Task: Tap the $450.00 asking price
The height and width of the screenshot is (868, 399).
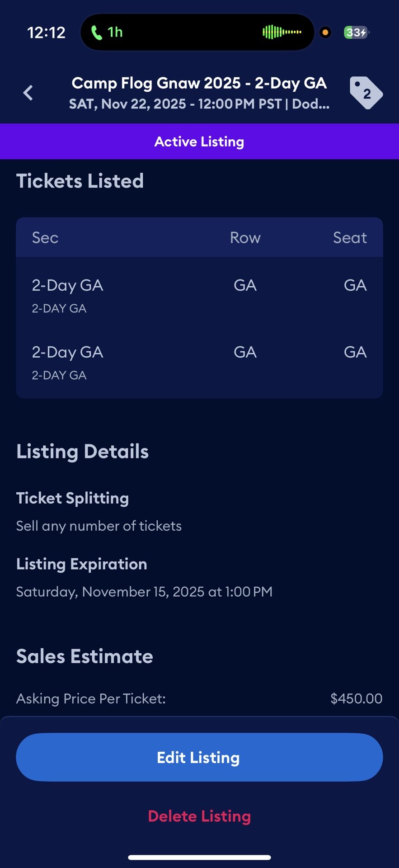Action: point(356,698)
